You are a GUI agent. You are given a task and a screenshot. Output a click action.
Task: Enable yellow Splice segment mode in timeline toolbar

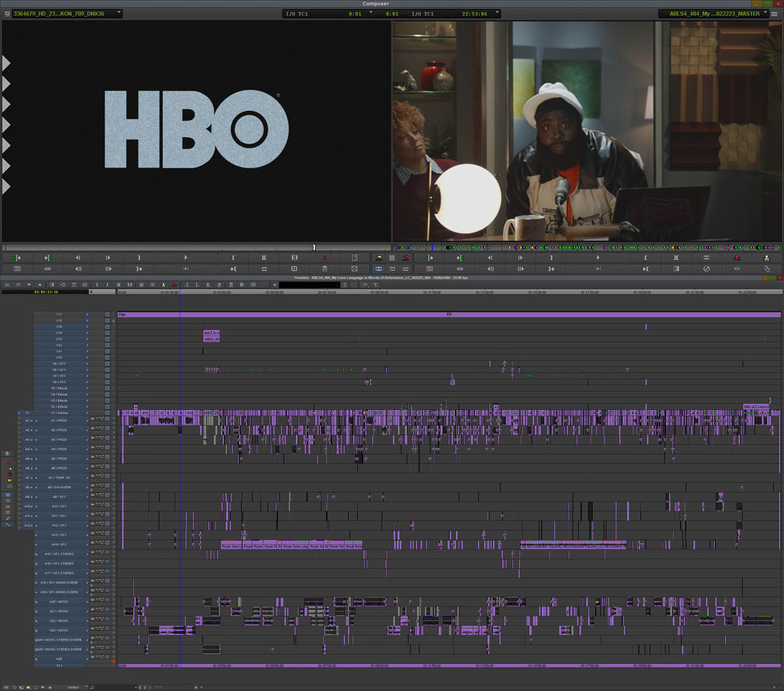click(x=163, y=285)
